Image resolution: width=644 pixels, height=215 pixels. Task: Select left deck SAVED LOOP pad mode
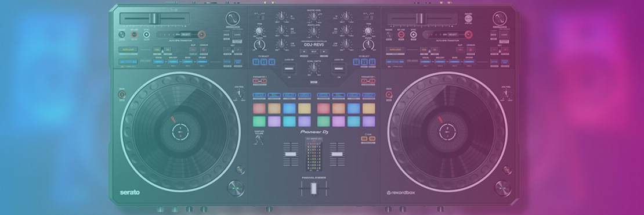pos(289,95)
